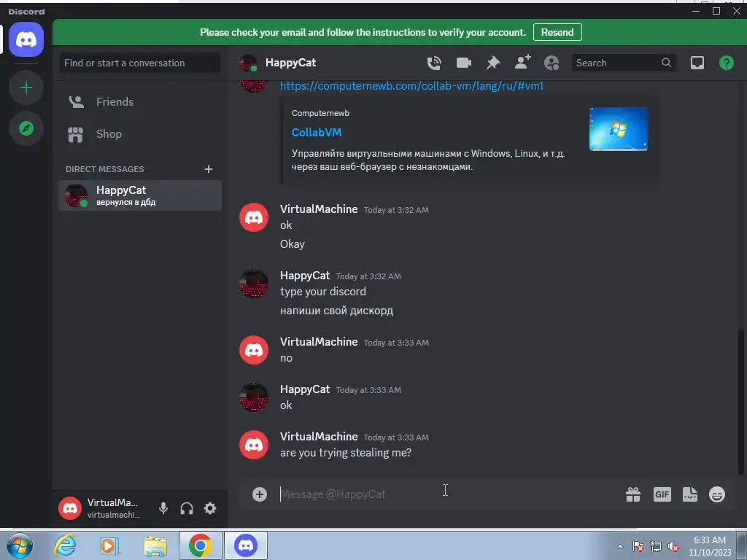
Task: Add a server with the plus icon
Action: 26,87
